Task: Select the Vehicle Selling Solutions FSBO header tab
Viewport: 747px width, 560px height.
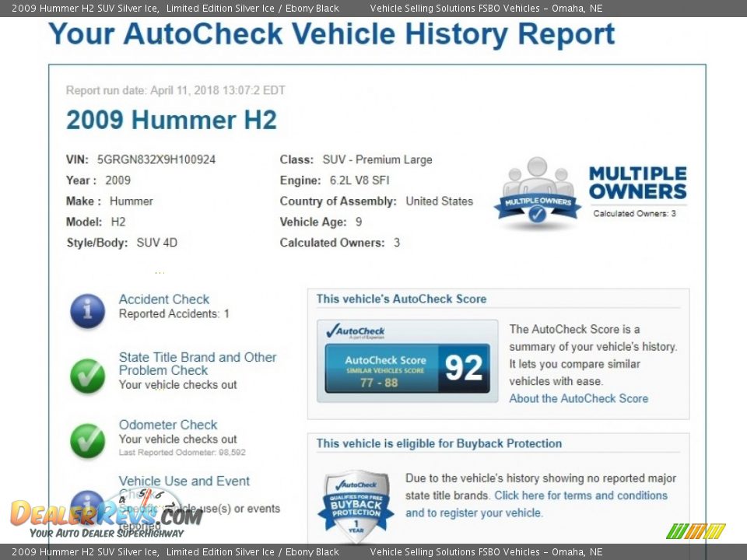Action: pos(486,8)
